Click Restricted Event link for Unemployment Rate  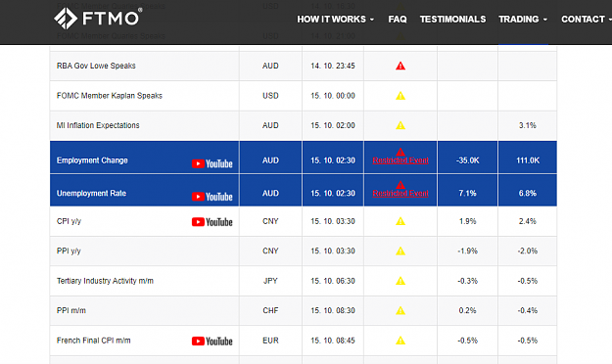click(400, 193)
